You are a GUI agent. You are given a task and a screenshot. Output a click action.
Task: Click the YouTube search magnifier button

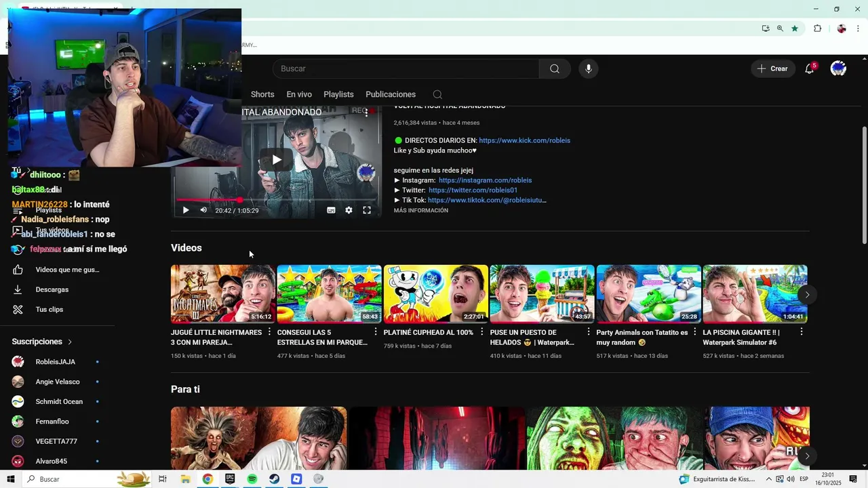[x=555, y=68]
